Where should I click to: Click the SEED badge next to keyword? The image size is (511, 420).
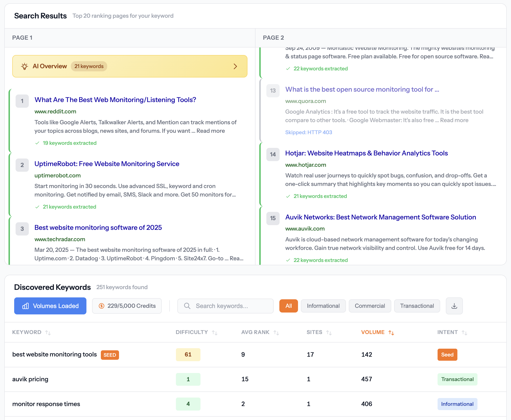point(110,355)
